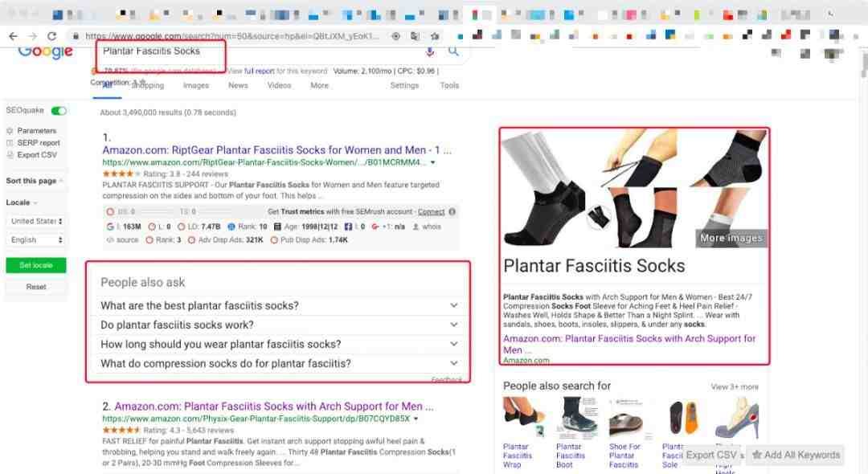Click the green Set locale button

point(36,265)
